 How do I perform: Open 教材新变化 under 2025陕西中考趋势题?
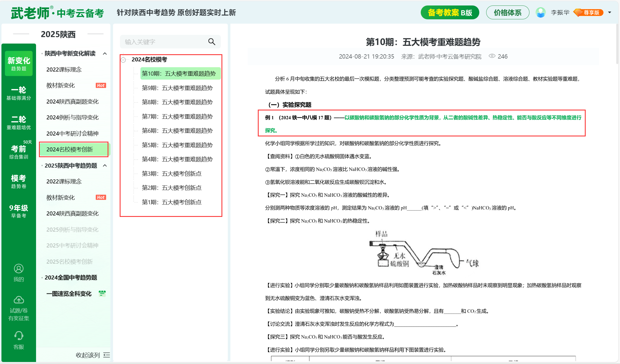coord(61,198)
